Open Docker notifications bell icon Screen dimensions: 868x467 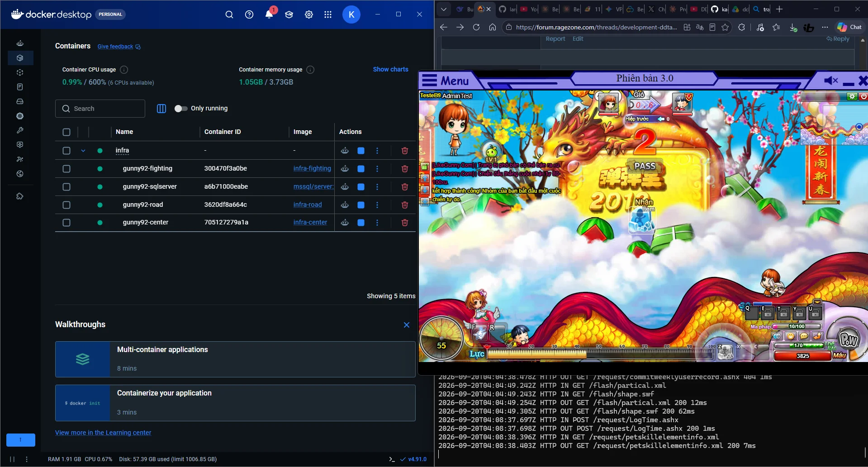tap(269, 14)
